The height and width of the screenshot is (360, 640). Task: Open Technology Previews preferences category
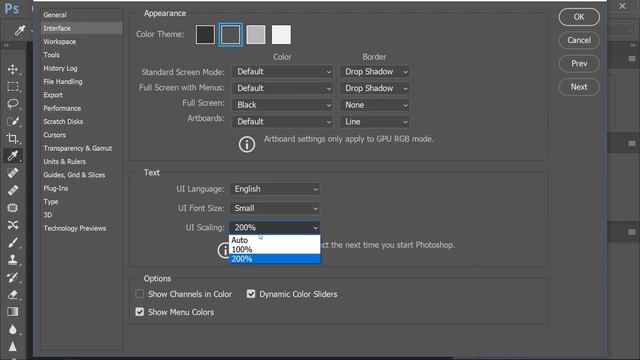81,228
